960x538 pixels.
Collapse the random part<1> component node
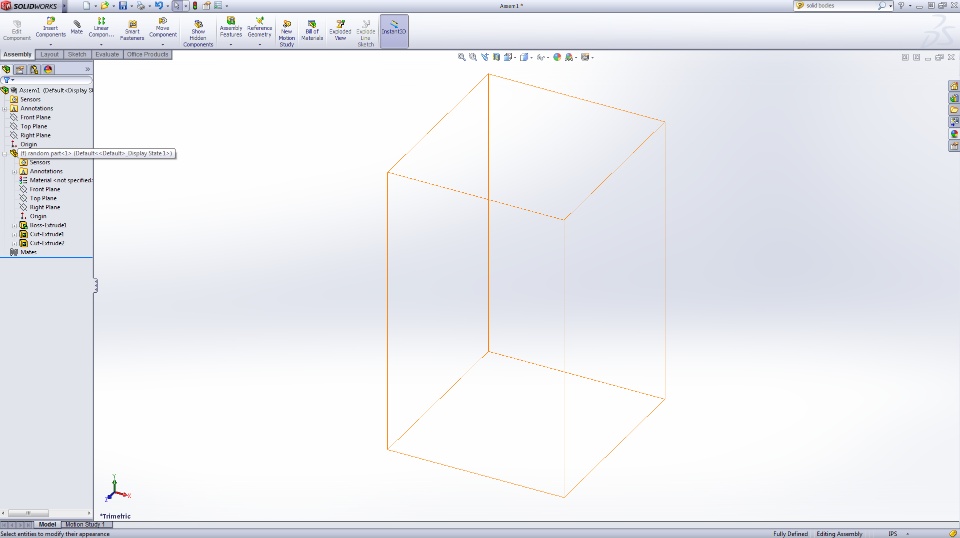(5, 154)
